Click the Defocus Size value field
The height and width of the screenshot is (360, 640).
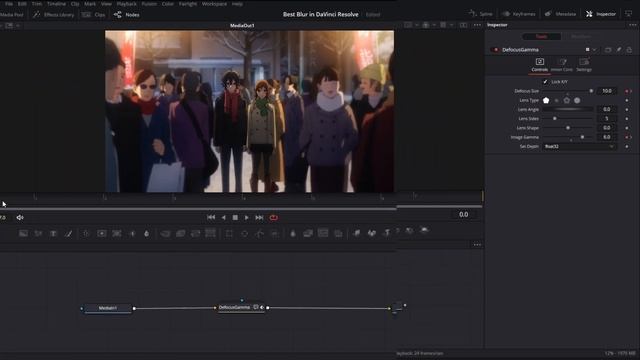(x=607, y=91)
